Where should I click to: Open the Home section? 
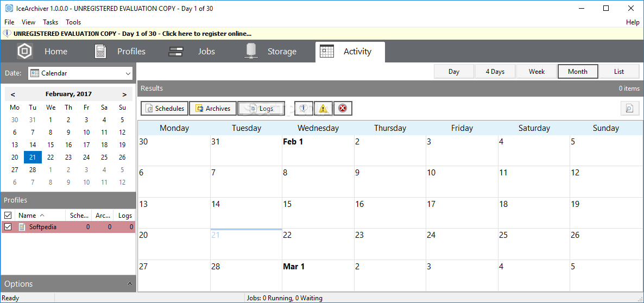point(42,52)
